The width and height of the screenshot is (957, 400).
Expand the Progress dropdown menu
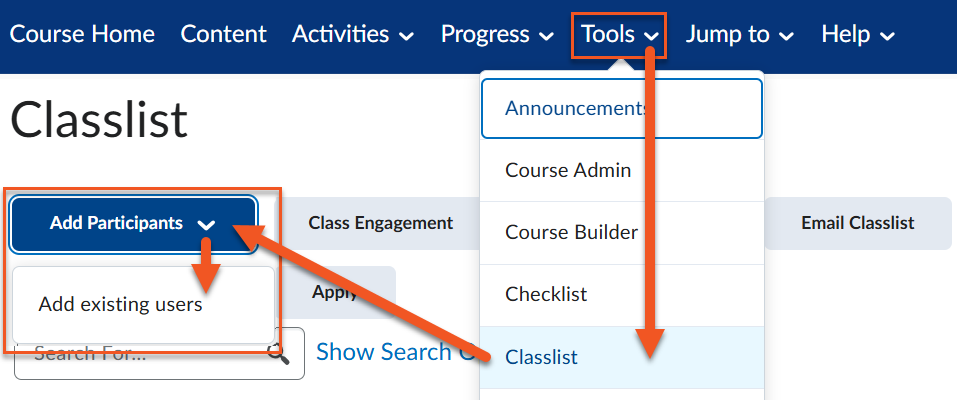[x=497, y=34]
